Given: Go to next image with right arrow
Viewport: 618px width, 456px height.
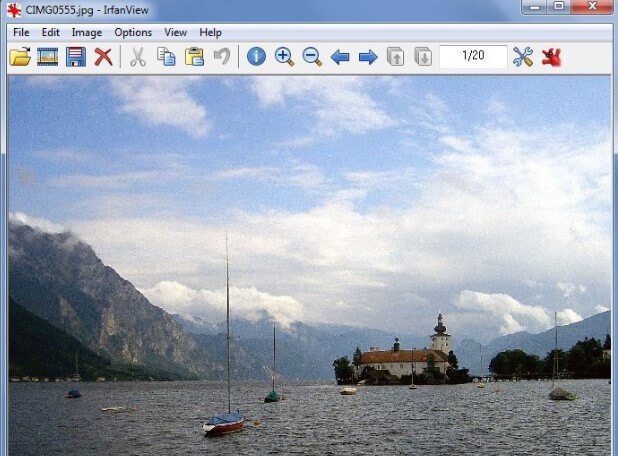Looking at the screenshot, I should [x=368, y=57].
